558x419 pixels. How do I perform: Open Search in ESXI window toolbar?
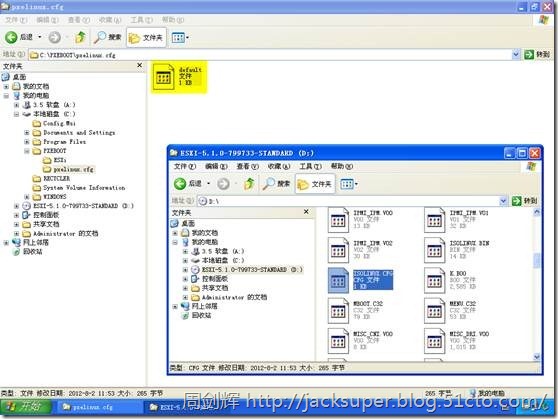(277, 184)
